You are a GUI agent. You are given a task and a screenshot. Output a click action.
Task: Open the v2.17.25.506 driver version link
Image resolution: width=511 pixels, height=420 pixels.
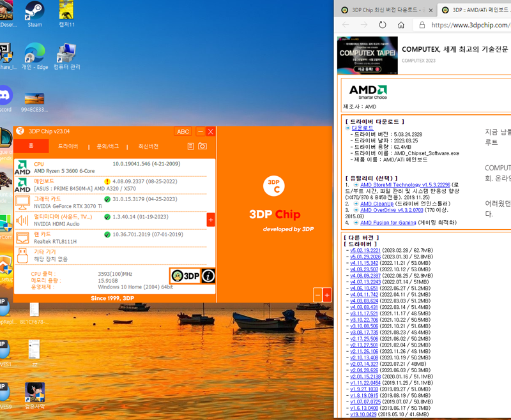tap(364, 338)
